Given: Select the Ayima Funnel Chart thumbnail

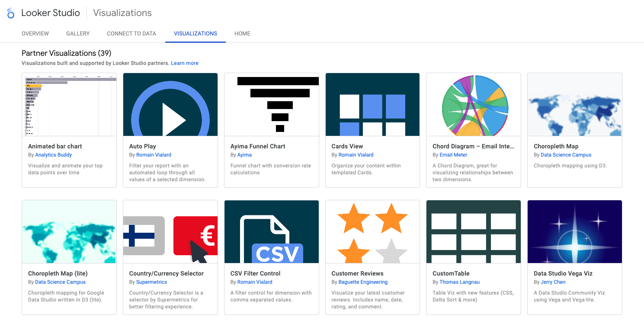Looking at the screenshot, I should coord(271,104).
